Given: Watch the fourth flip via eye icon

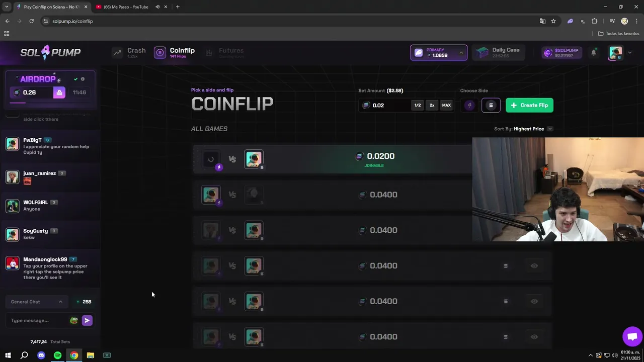Looking at the screenshot, I should point(534,265).
